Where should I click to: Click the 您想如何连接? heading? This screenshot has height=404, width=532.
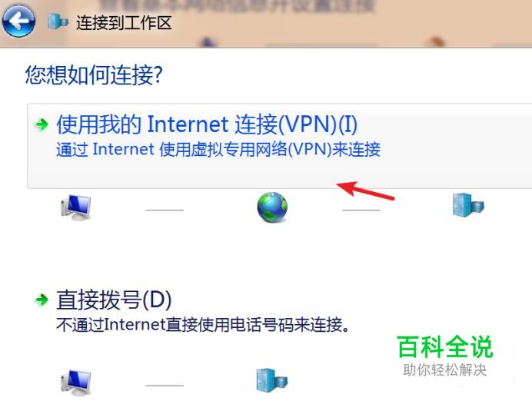[x=94, y=75]
